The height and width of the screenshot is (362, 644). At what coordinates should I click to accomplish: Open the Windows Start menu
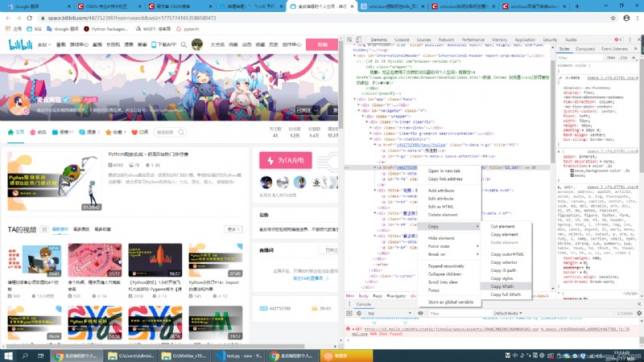(x=8, y=356)
